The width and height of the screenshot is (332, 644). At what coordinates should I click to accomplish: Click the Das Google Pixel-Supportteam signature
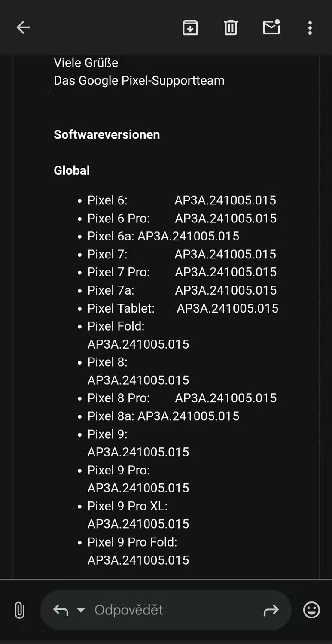tap(139, 81)
